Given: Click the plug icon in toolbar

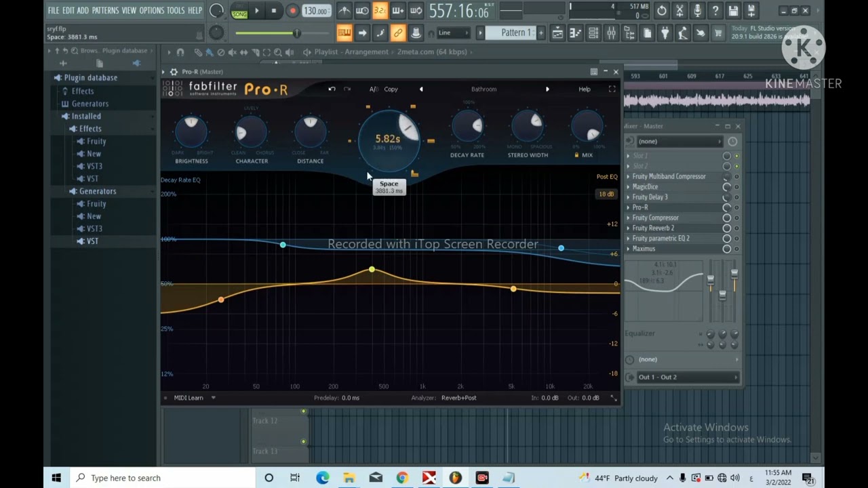Looking at the screenshot, I should 665,33.
